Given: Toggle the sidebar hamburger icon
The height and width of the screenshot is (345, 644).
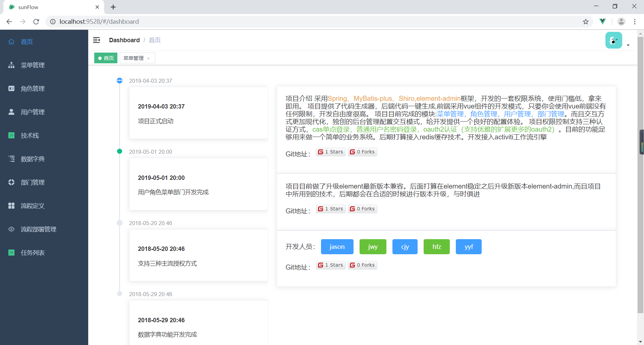Looking at the screenshot, I should [x=97, y=40].
